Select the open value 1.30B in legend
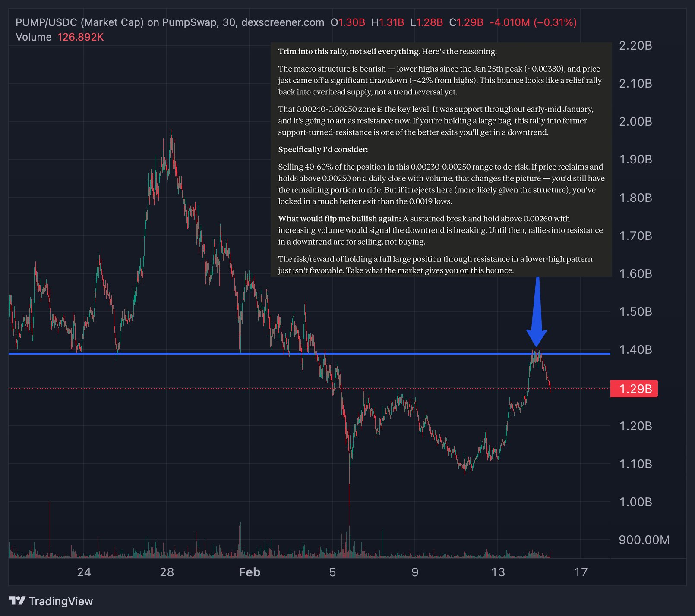This screenshot has width=695, height=616. coord(352,22)
